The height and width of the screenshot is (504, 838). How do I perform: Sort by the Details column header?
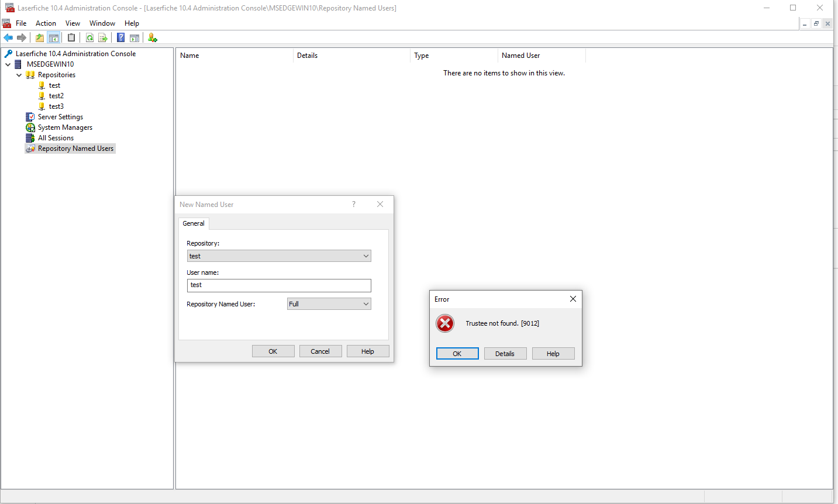click(x=351, y=56)
